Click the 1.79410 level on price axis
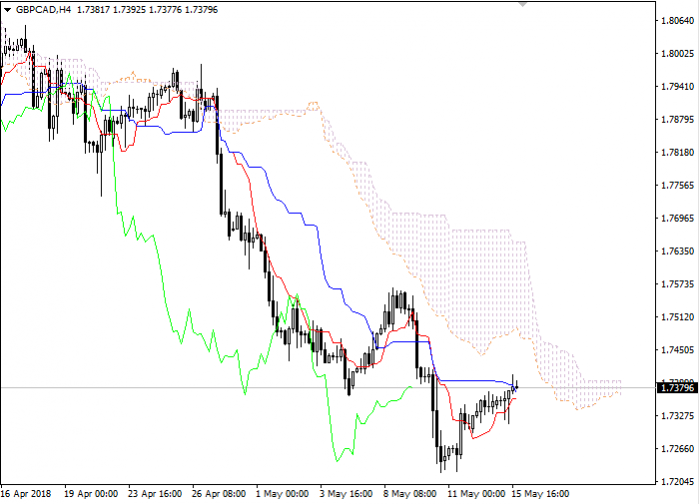Viewport: 700px width, 504px height. [677, 87]
